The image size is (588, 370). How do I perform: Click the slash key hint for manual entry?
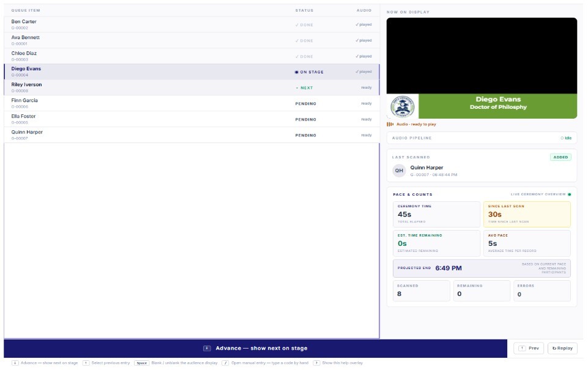225,363
